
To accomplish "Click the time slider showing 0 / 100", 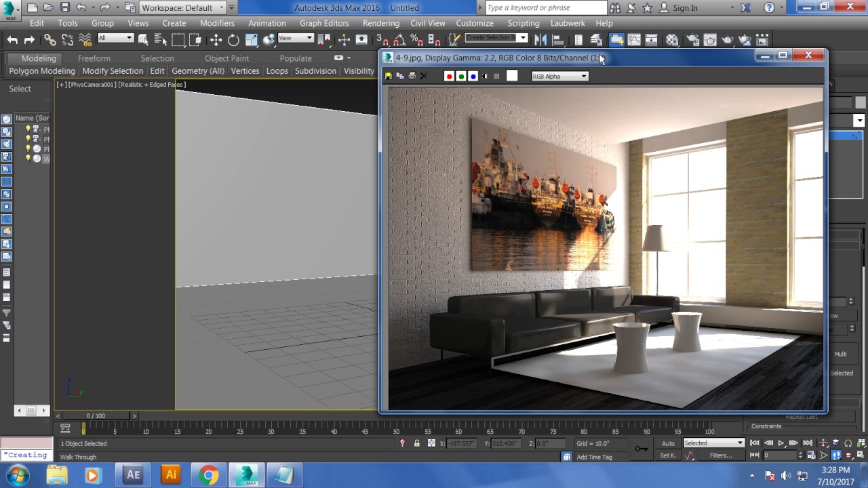I will tap(96, 415).
